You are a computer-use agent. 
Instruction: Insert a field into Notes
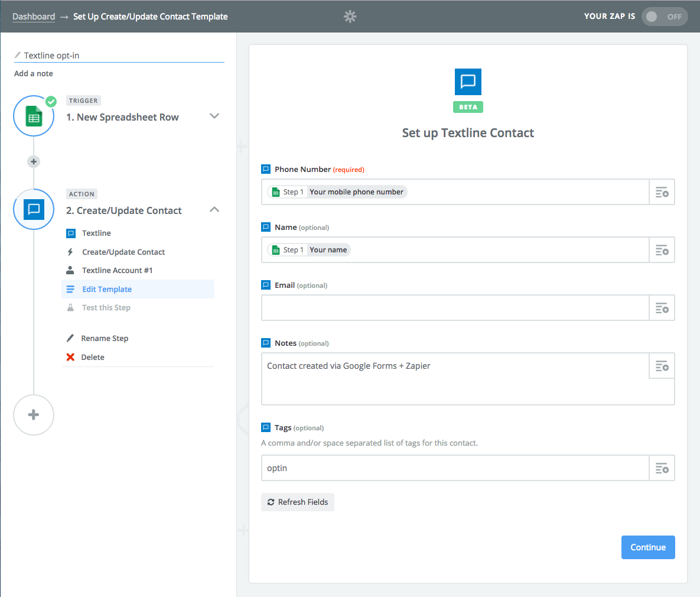[x=662, y=366]
